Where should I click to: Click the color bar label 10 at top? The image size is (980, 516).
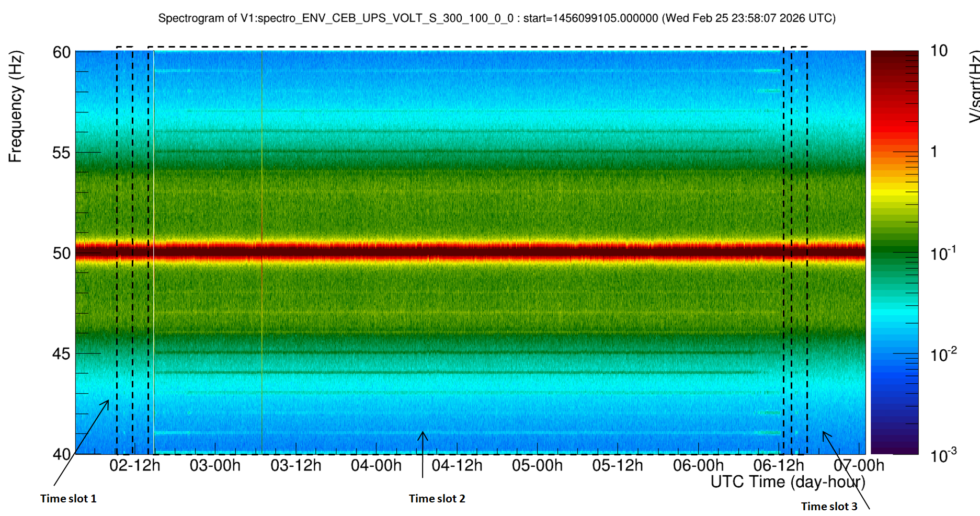[939, 51]
